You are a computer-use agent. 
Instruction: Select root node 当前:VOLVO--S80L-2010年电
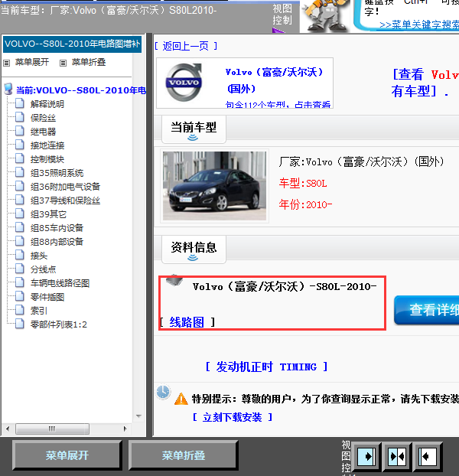point(80,90)
